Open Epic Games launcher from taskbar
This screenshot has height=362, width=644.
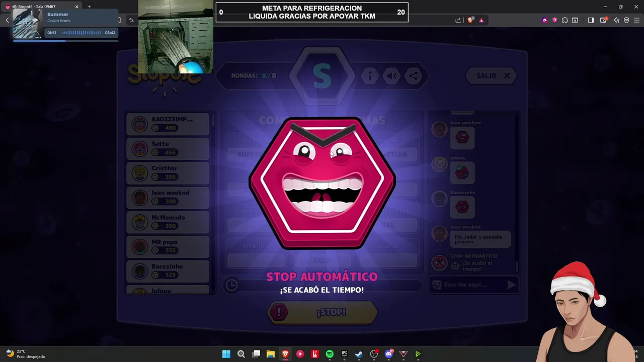(x=344, y=354)
